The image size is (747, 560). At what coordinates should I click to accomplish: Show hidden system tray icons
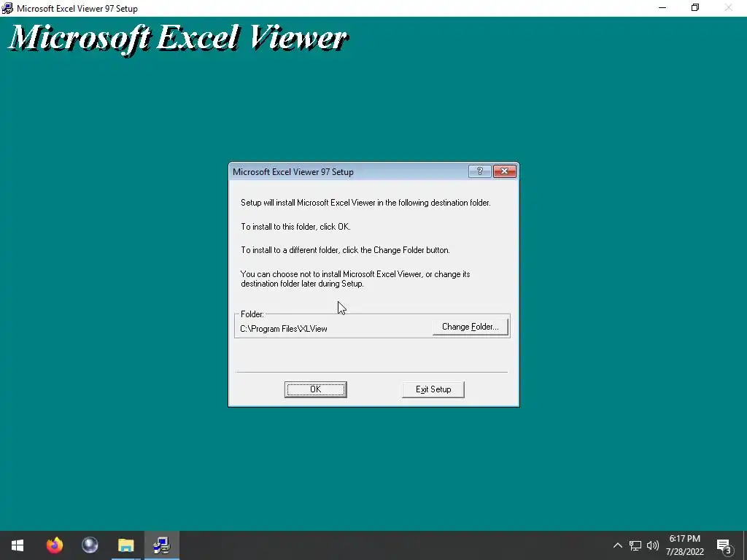(x=617, y=545)
